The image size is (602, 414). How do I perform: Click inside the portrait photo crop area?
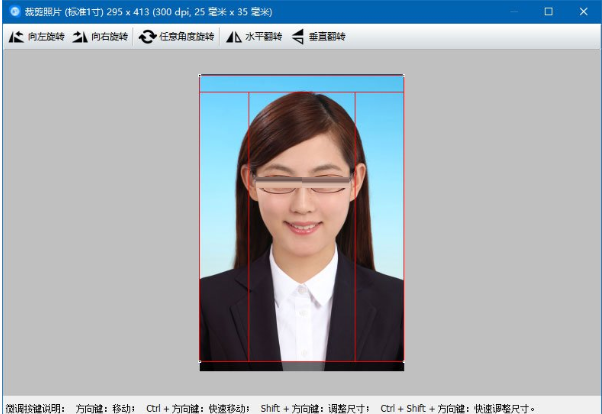click(x=301, y=218)
